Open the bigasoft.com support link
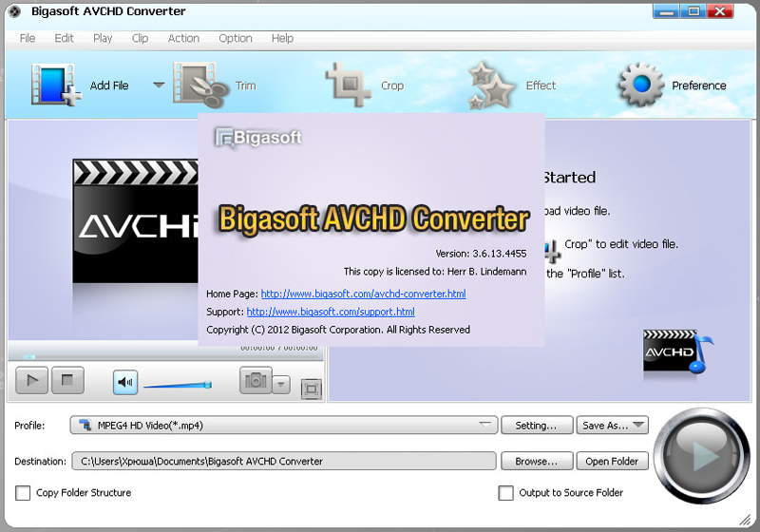Viewport: 760px width, 532px height. coord(331,312)
